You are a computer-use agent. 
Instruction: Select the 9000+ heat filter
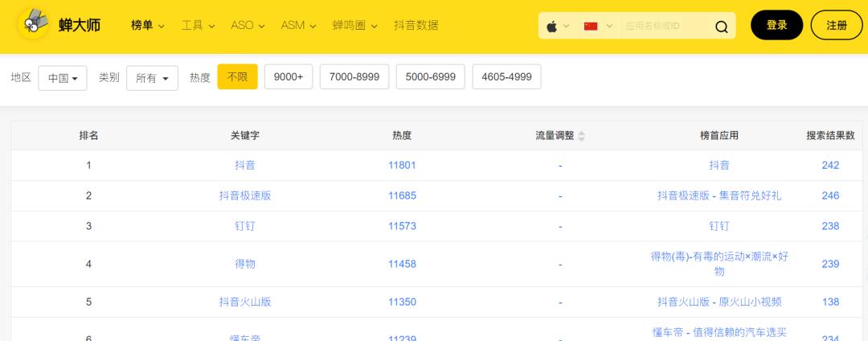[x=289, y=77]
